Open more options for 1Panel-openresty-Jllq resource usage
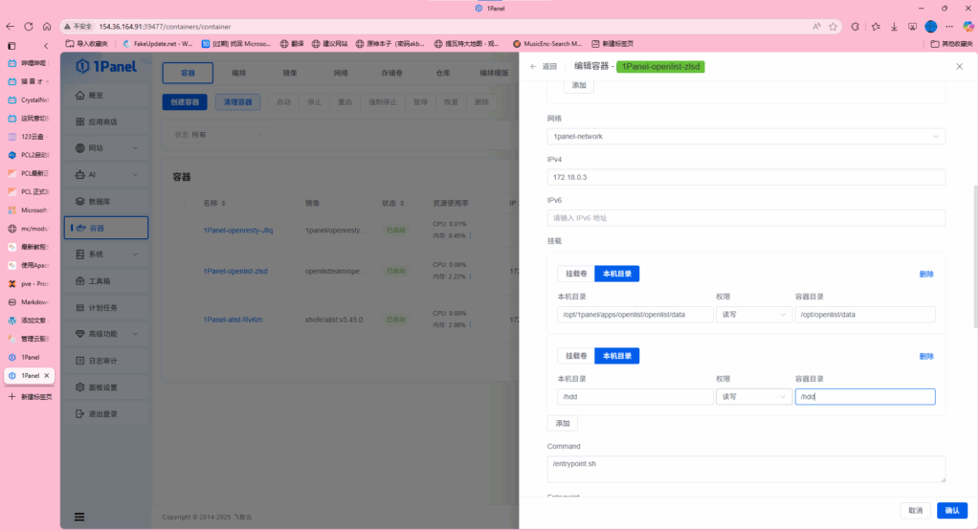This screenshot has width=980, height=531. 471,235
